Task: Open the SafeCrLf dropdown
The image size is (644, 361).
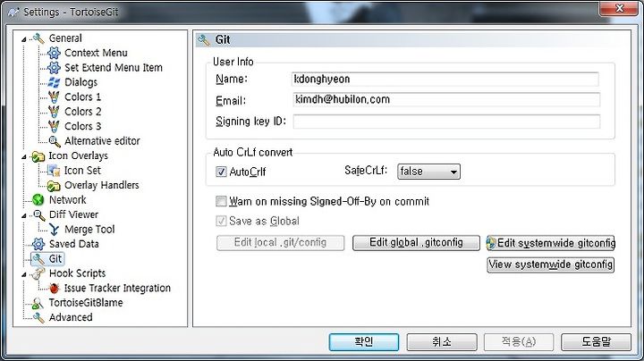Action: tap(428, 172)
